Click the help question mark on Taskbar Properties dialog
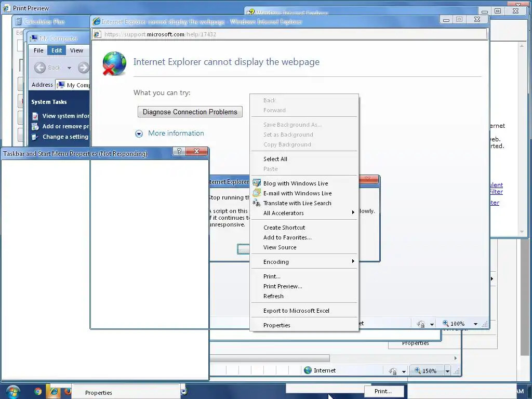The image size is (532, 399). point(179,151)
